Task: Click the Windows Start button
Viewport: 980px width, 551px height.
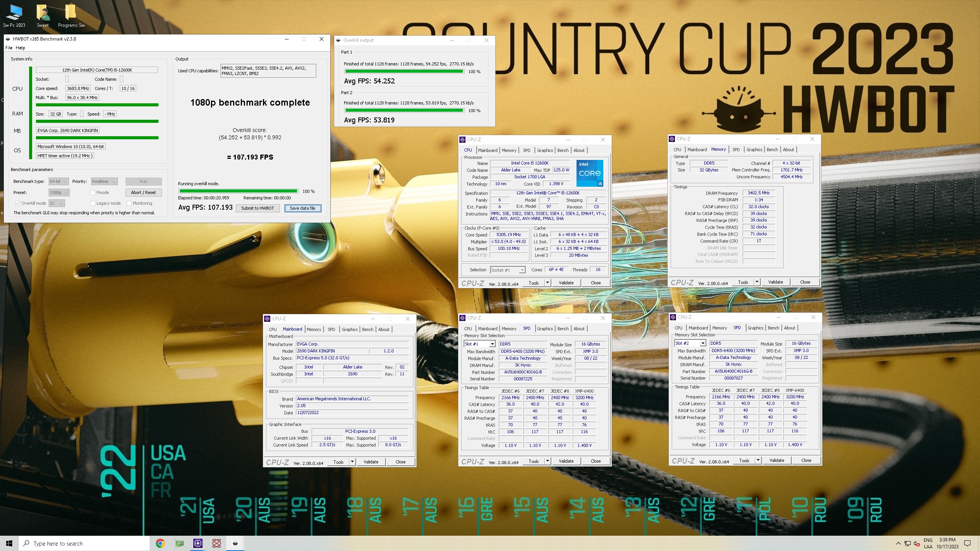Action: coord(9,543)
